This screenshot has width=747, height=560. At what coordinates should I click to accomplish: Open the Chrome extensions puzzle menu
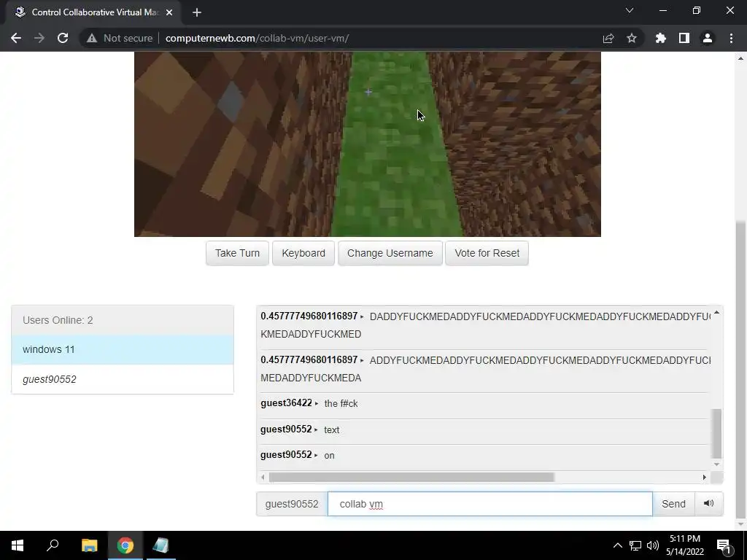[661, 38]
